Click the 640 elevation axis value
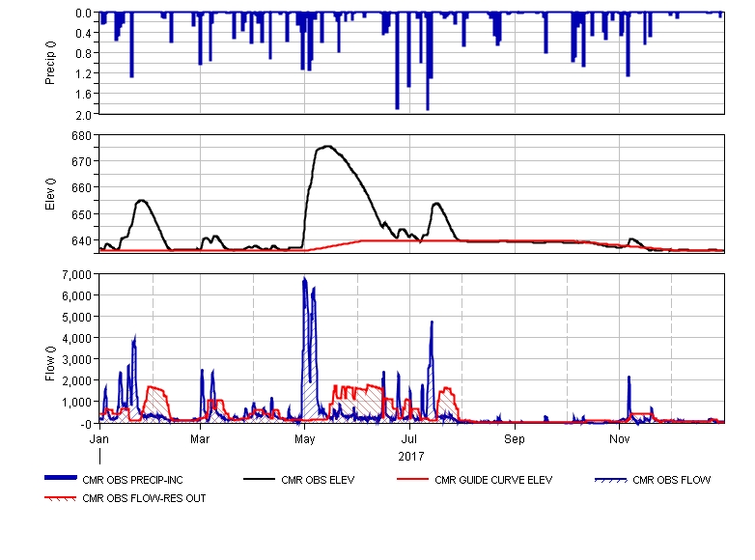 pyautogui.click(x=82, y=240)
